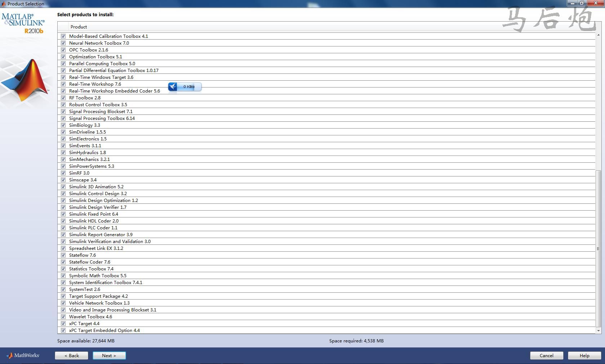The width and height of the screenshot is (605, 364).
Task: Click Stateflow Coder 7.6 row text
Action: point(90,262)
